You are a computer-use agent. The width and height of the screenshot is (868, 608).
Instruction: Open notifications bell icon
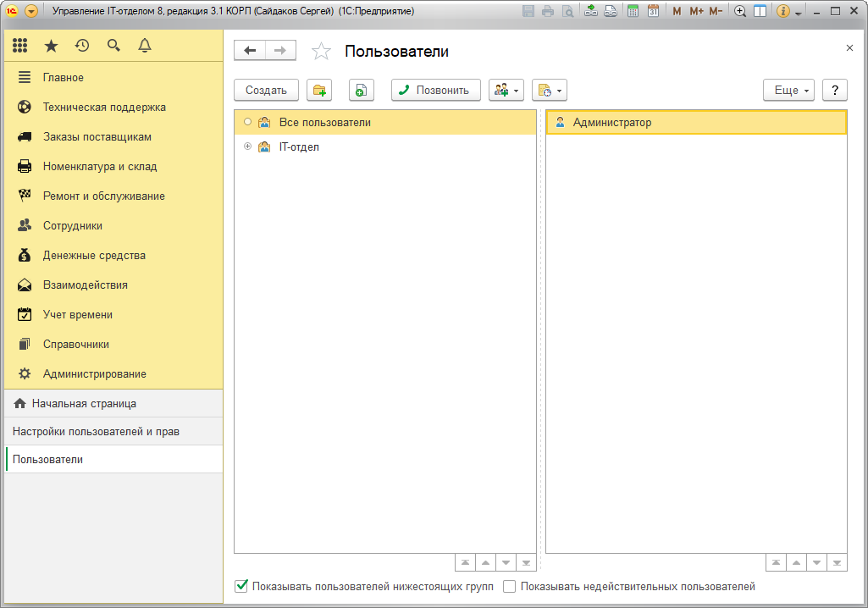click(x=145, y=46)
